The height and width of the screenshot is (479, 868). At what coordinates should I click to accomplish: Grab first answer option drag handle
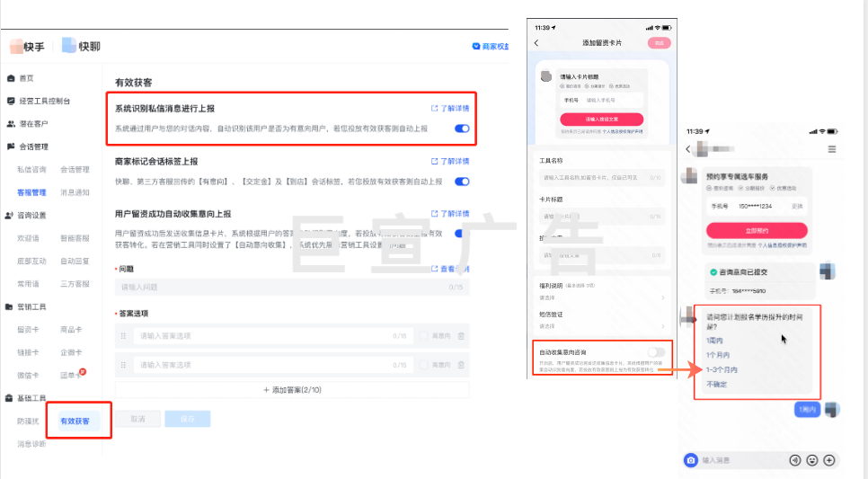(x=123, y=335)
